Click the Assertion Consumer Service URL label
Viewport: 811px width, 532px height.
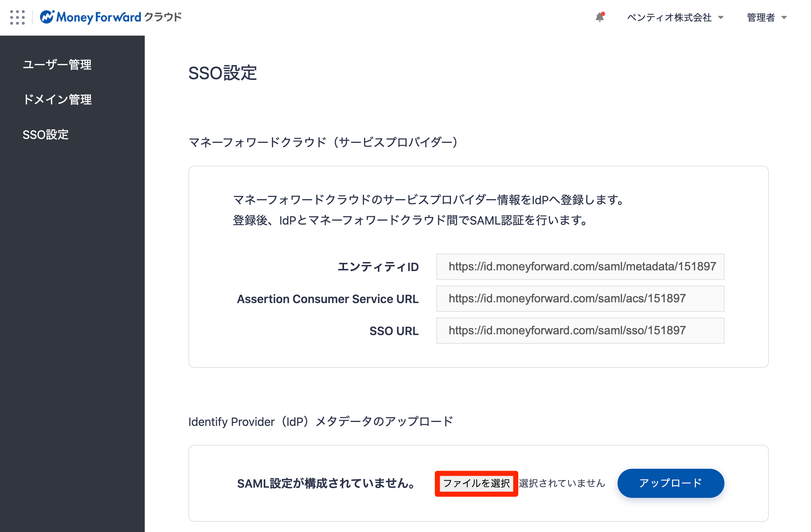[x=328, y=299]
